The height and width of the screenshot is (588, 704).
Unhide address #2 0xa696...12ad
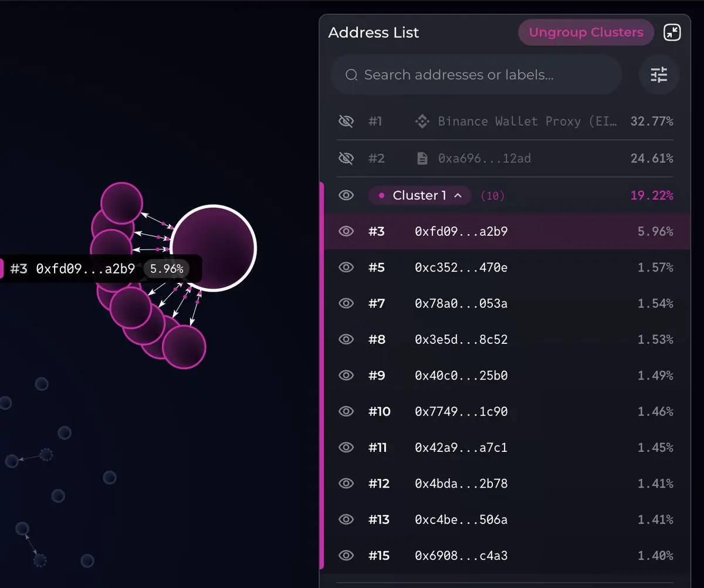(x=346, y=158)
